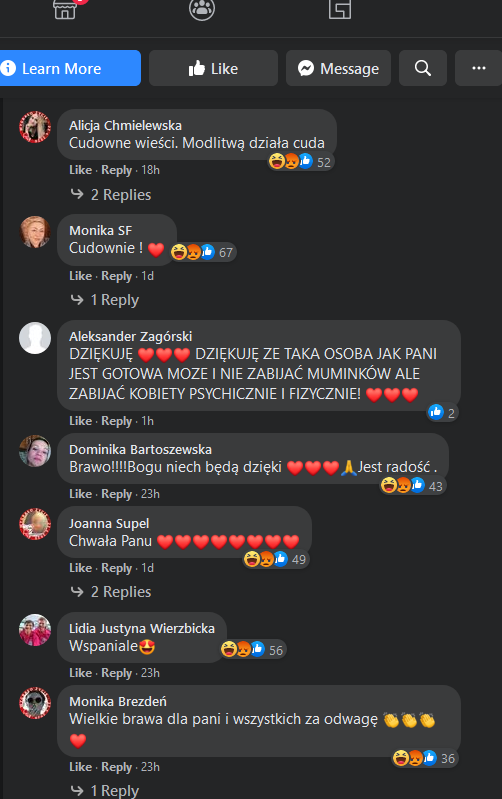Viewport: 502px width, 799px height.
Task: Open the Marketplace icon in top navigation
Action: 65,9
